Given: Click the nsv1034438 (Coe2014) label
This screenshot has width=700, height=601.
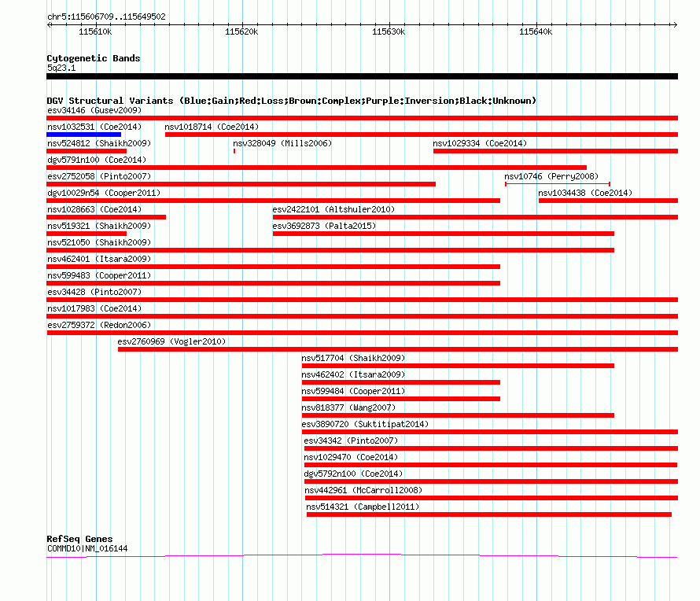Looking at the screenshot, I should (585, 193).
